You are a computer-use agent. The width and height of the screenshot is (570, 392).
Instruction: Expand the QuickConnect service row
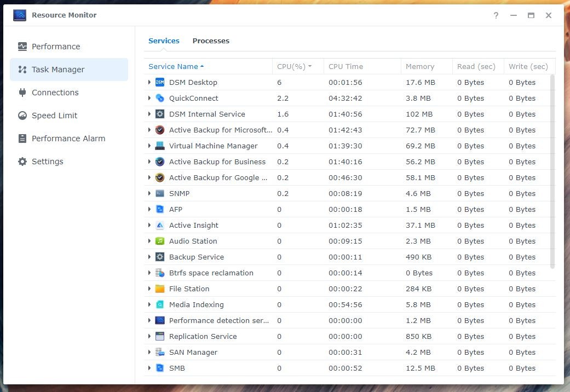pos(149,98)
